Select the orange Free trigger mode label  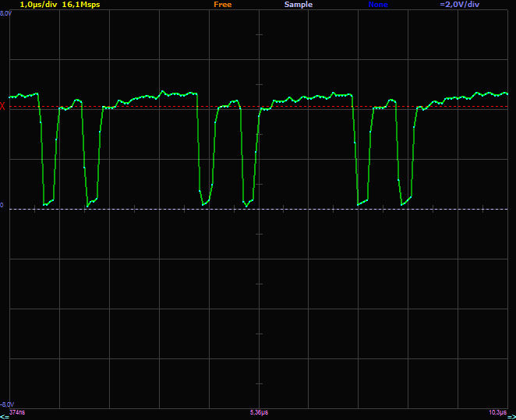pos(222,5)
